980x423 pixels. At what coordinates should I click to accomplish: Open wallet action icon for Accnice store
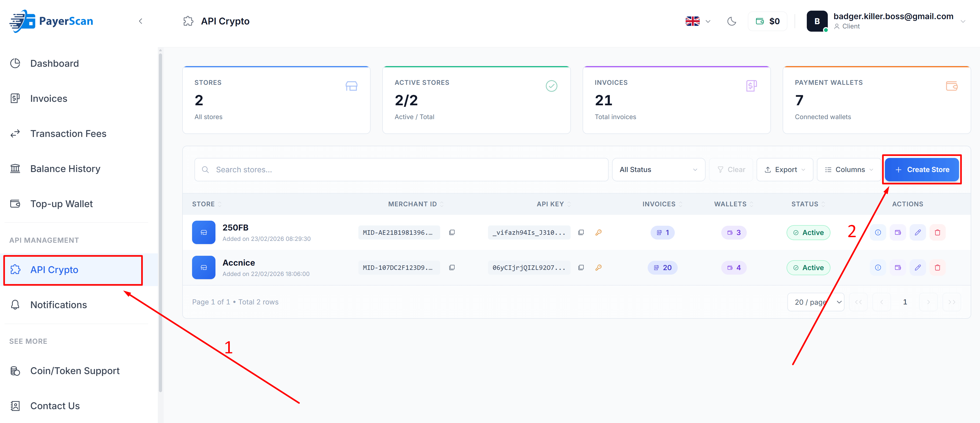pyautogui.click(x=898, y=267)
